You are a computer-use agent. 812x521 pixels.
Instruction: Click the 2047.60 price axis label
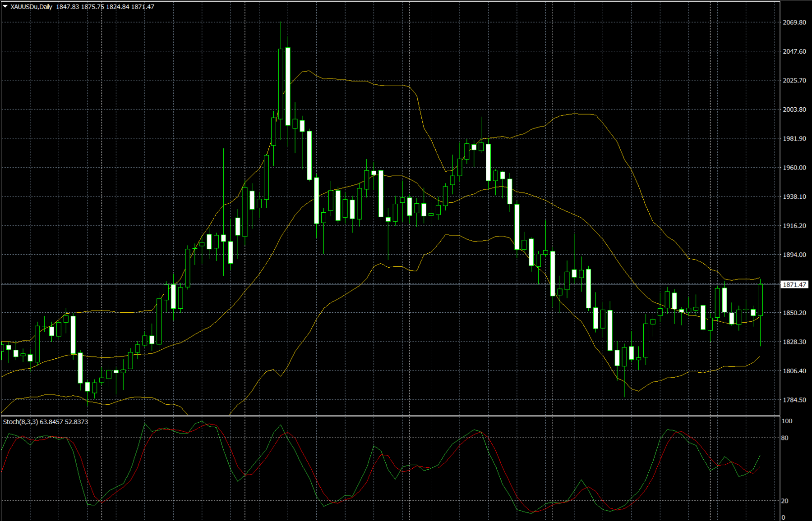click(794, 51)
